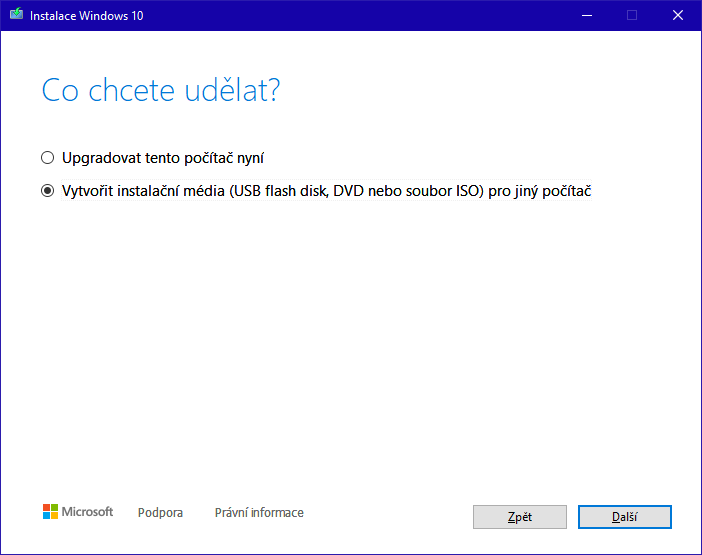Click the Windows setup icon in title bar
The height and width of the screenshot is (555, 702).
[x=17, y=14]
